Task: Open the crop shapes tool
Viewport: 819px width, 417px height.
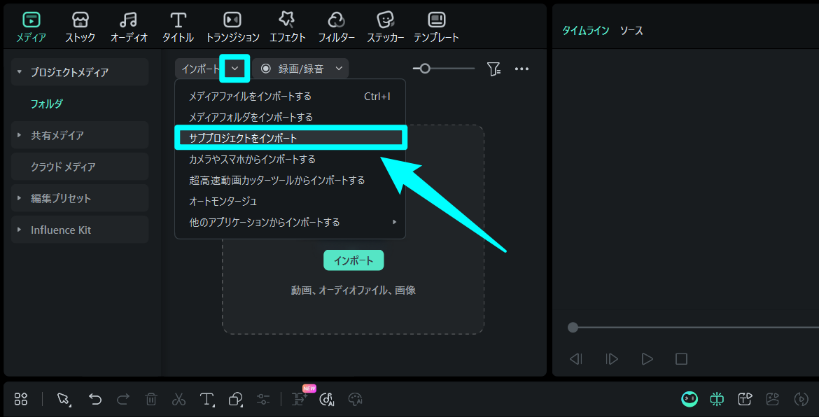Action: 235,399
